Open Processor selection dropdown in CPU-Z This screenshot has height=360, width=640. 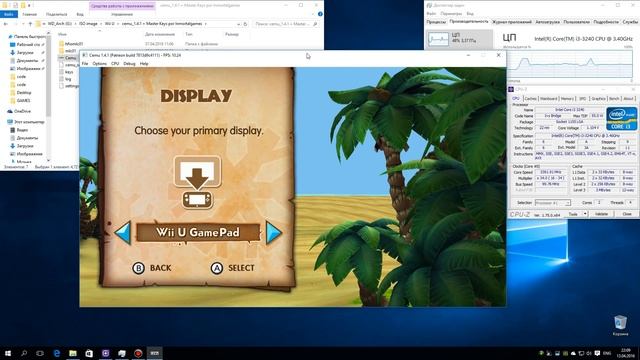tap(553, 203)
